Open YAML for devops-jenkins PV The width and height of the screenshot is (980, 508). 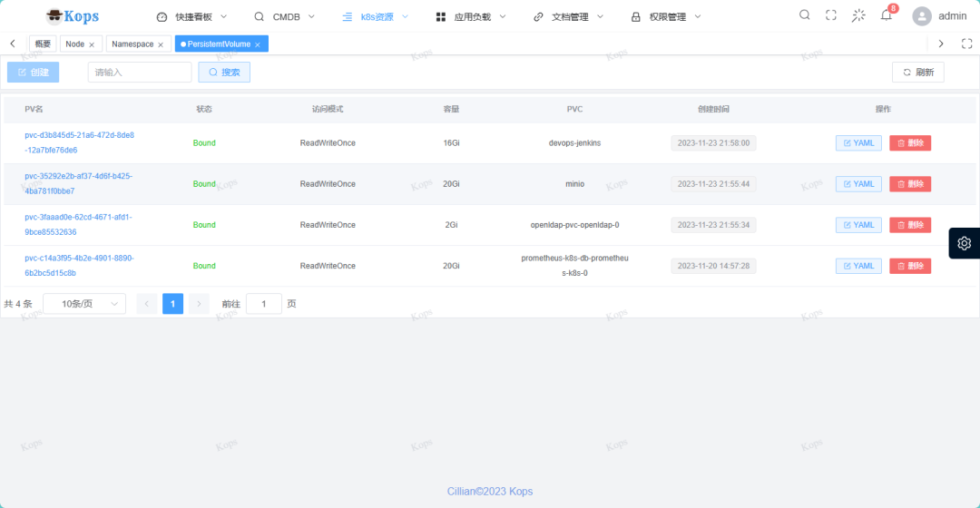[x=858, y=143]
